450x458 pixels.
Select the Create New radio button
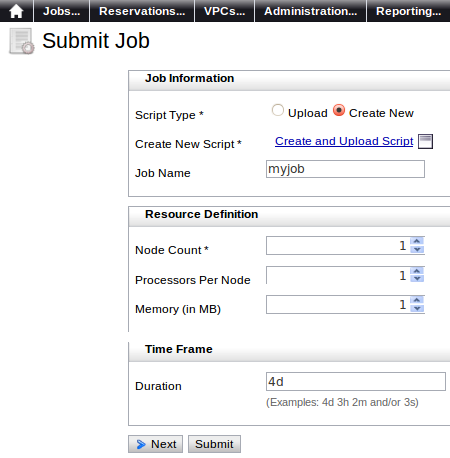pyautogui.click(x=339, y=110)
